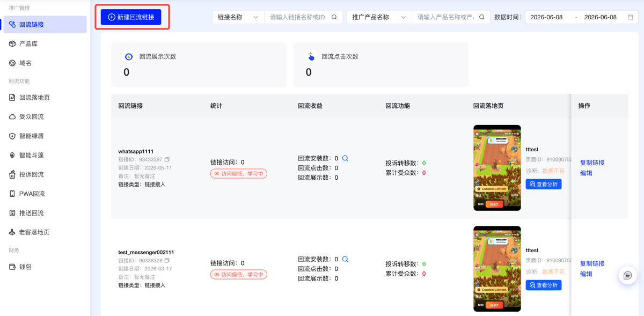Click 复制链接 for whatsapp1111 row
644x316 pixels.
point(592,163)
